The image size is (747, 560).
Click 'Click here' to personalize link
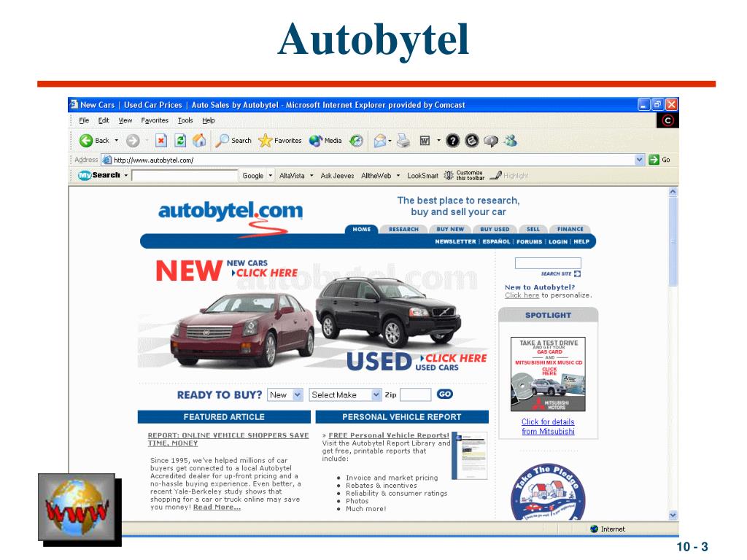[522, 295]
